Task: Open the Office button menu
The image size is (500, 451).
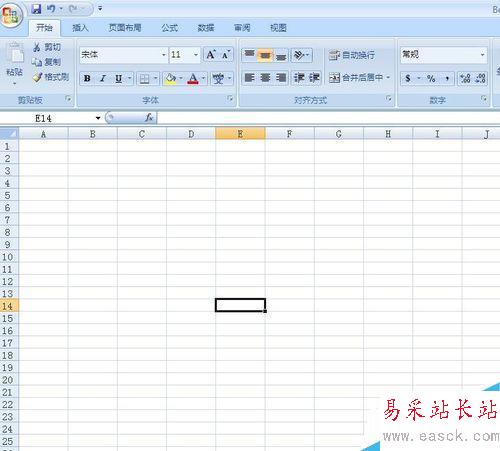Action: tap(11, 15)
